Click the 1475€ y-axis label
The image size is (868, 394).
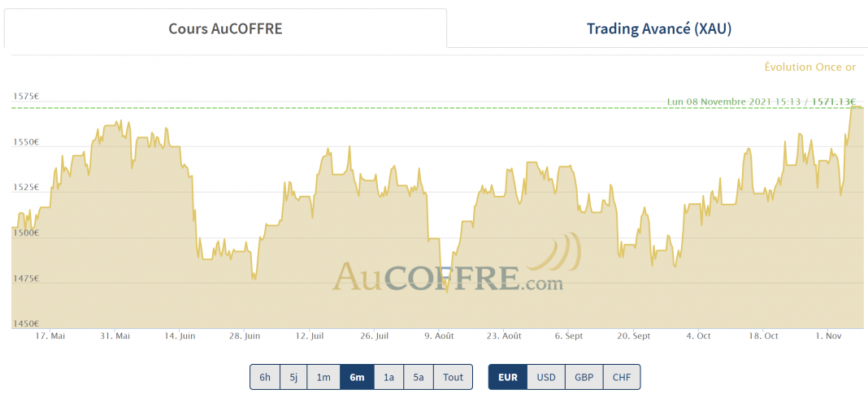tap(26, 278)
